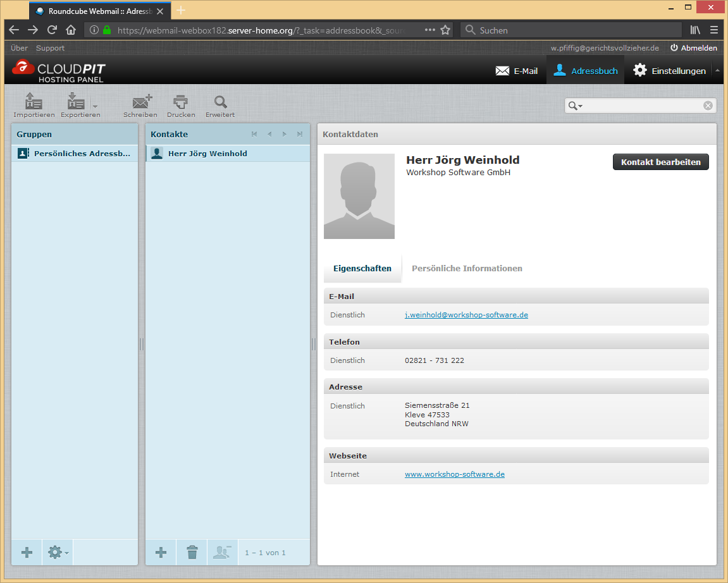Add new contact with plus icon
The height and width of the screenshot is (583, 728).
[161, 552]
